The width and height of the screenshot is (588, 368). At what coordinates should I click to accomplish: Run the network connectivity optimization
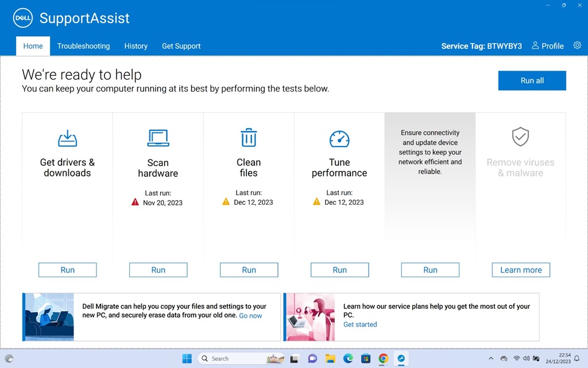coord(430,270)
